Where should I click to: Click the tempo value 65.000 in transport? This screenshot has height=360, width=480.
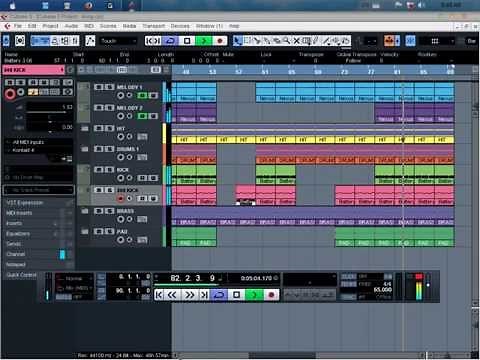382,290
